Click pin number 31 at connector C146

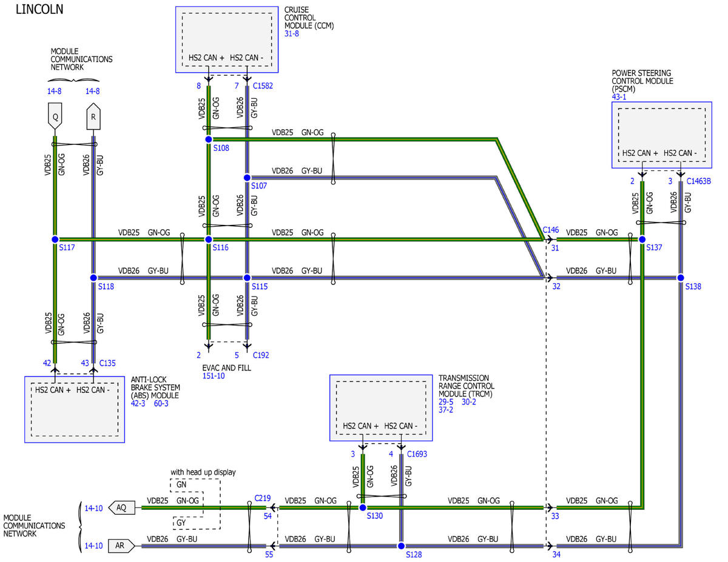(555, 247)
